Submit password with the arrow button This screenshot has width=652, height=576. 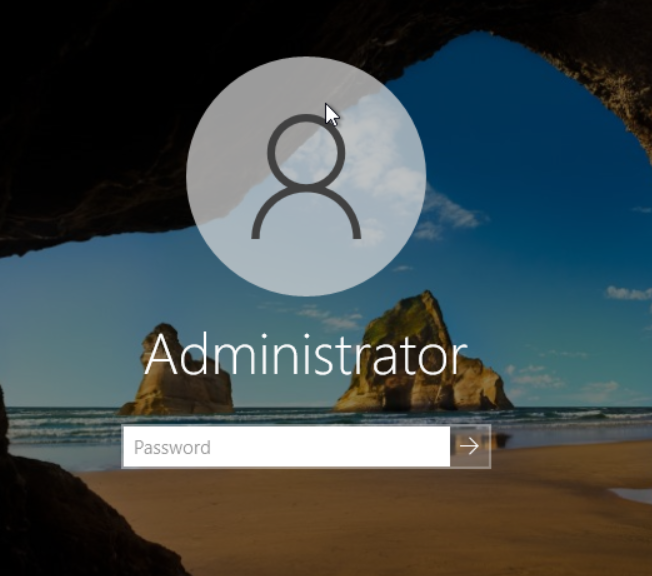click(470, 447)
